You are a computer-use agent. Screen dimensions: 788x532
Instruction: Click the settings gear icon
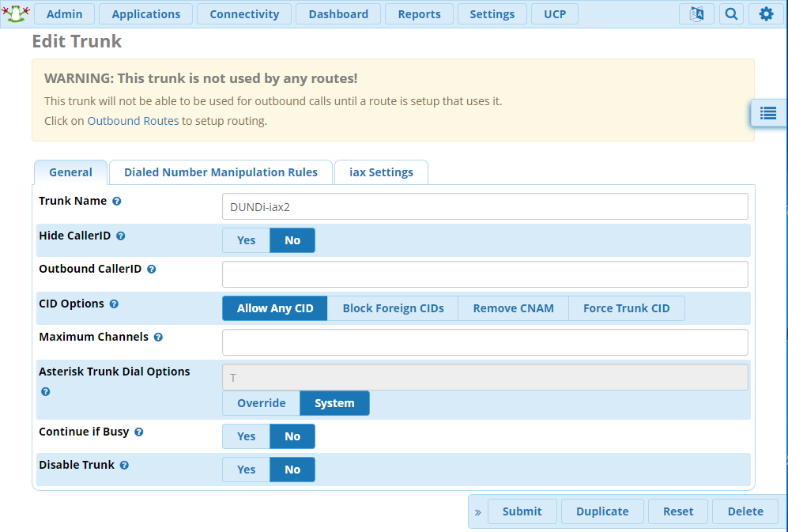click(765, 13)
